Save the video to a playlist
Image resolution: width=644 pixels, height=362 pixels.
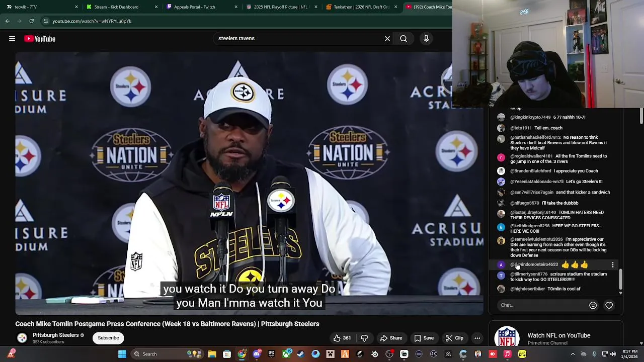click(424, 338)
